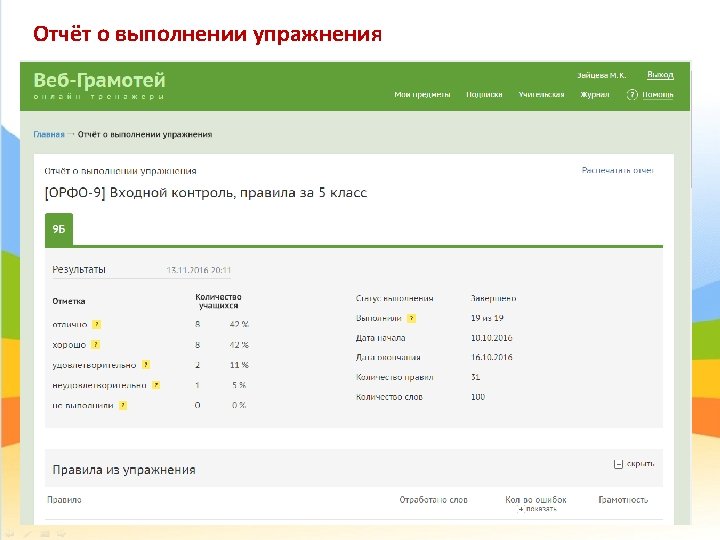Viewport: 720px width, 540px height.
Task: Open the Помощь link
Action: (658, 95)
